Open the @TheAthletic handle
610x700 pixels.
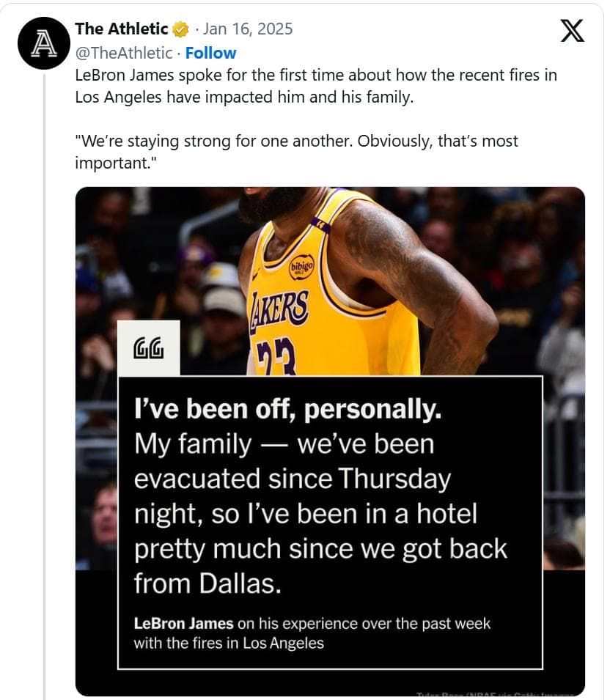pos(124,53)
